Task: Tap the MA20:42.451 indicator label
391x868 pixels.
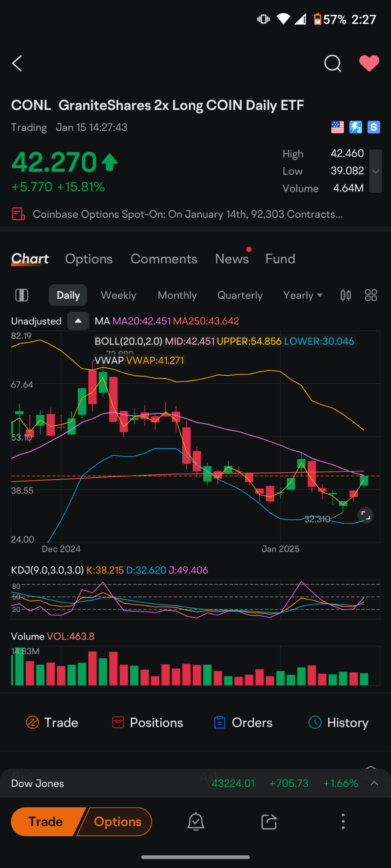Action: [x=142, y=321]
